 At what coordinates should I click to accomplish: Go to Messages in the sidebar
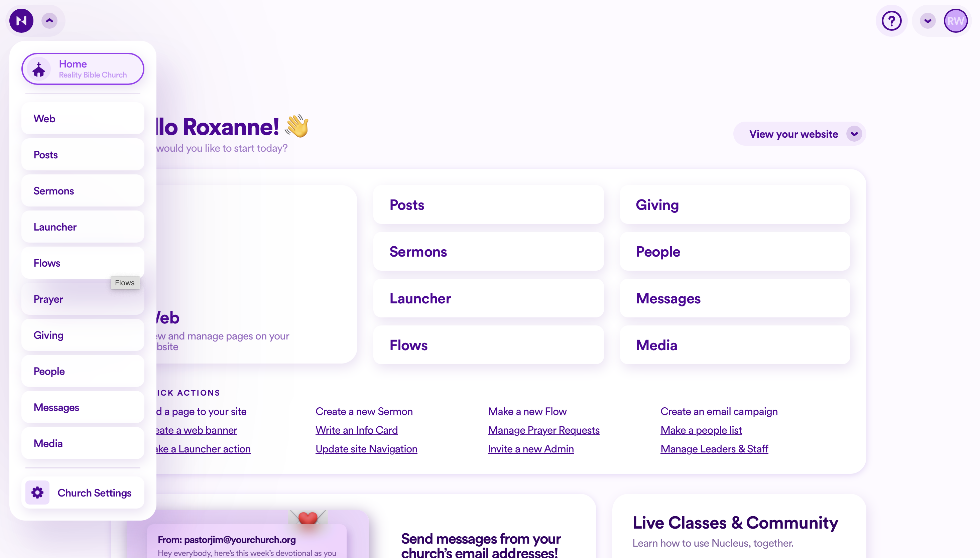pos(83,407)
